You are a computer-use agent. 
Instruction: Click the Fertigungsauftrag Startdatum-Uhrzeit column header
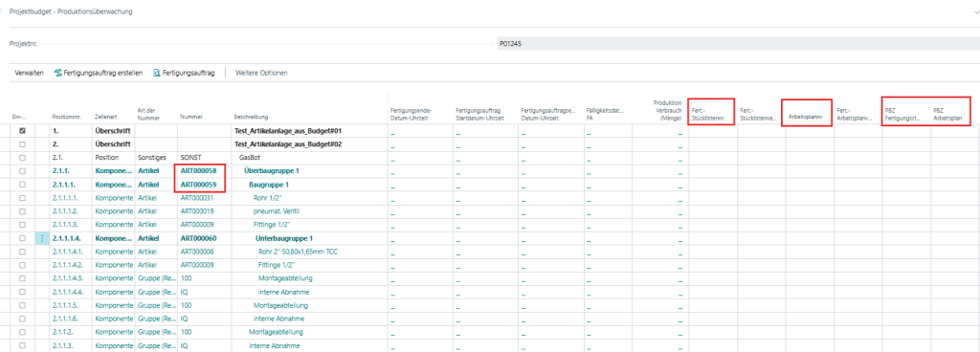479,114
